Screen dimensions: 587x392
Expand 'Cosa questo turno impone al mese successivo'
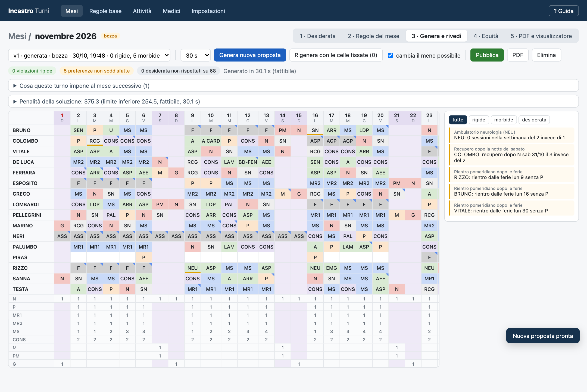[293, 86]
